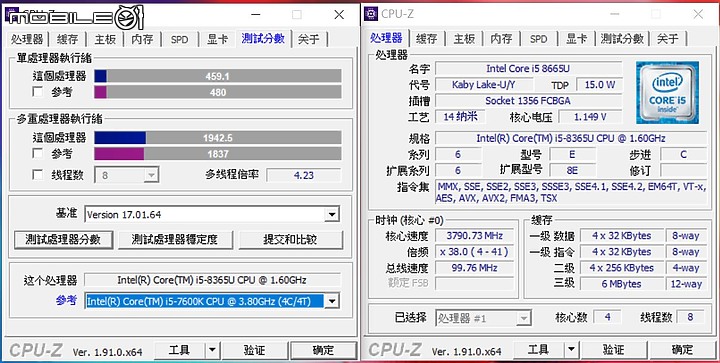This screenshot has width=720, height=363.
Task: Open the 已选择 处理器 #1 dropdown
Action: tap(484, 318)
